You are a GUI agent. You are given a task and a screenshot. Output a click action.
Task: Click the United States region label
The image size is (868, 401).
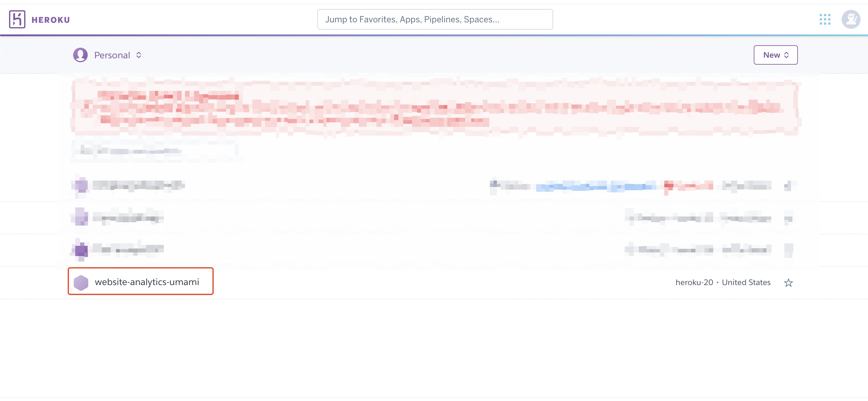point(746,283)
